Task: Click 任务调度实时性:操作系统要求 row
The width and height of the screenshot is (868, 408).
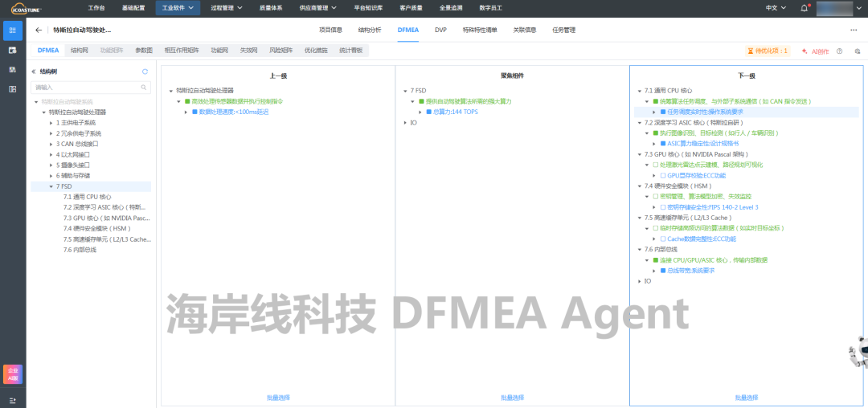Action: tap(746, 112)
